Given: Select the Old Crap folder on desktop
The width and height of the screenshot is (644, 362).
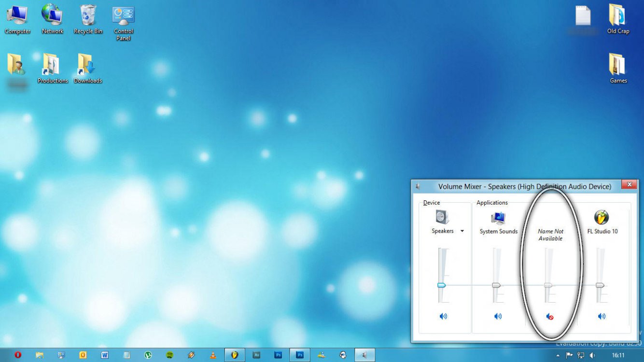Looking at the screenshot, I should click(x=618, y=20).
